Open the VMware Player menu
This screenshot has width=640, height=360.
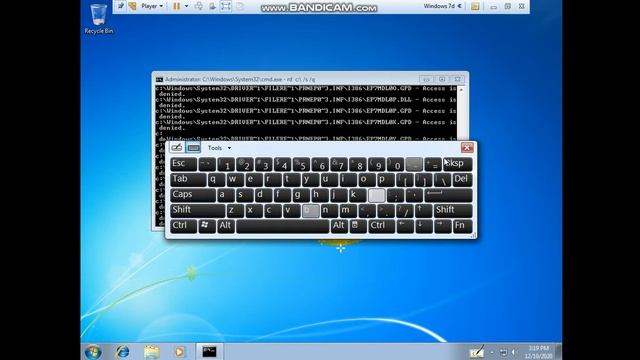[x=152, y=6]
